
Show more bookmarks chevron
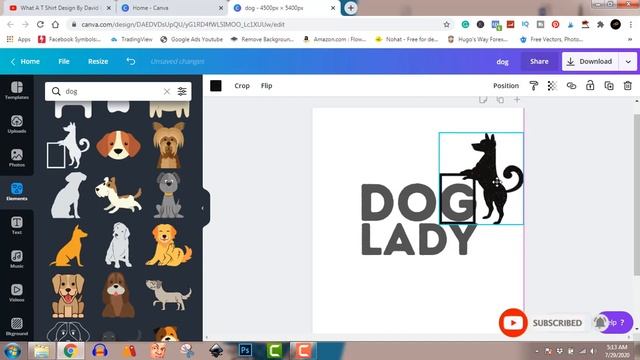(x=630, y=40)
